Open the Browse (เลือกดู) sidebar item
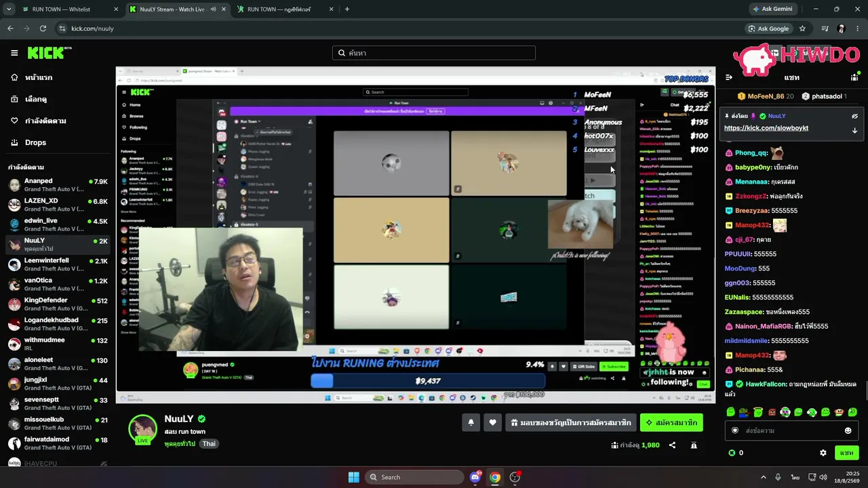The width and height of the screenshot is (868, 488). pyautogui.click(x=37, y=99)
